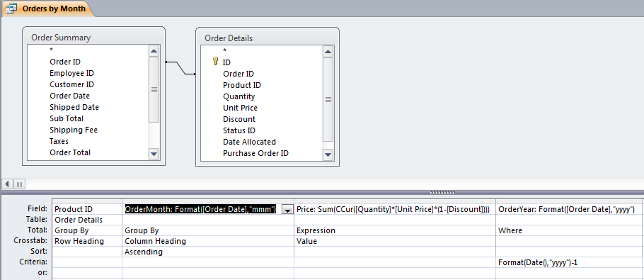Click the Ascending Sort cell

pyautogui.click(x=208, y=252)
